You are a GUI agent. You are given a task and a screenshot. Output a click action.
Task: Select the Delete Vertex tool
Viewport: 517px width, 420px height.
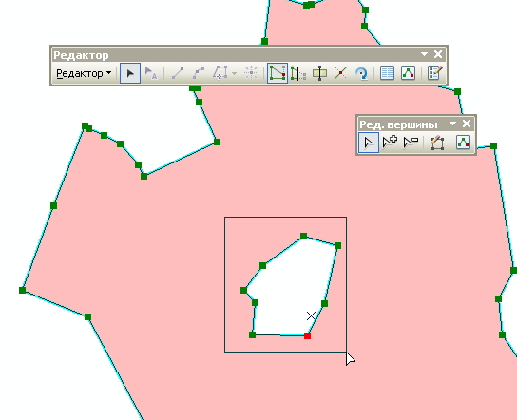click(411, 143)
